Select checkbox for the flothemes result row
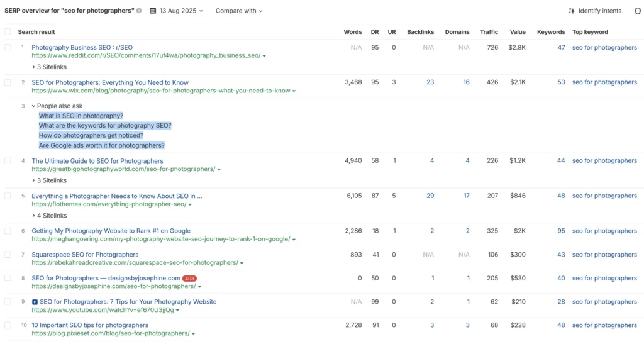 click(8, 196)
